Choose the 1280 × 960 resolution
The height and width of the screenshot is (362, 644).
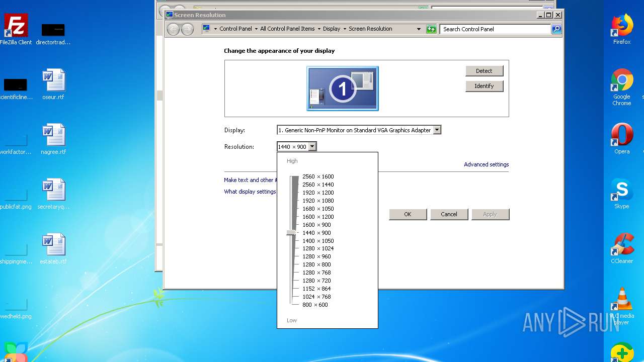pyautogui.click(x=316, y=256)
